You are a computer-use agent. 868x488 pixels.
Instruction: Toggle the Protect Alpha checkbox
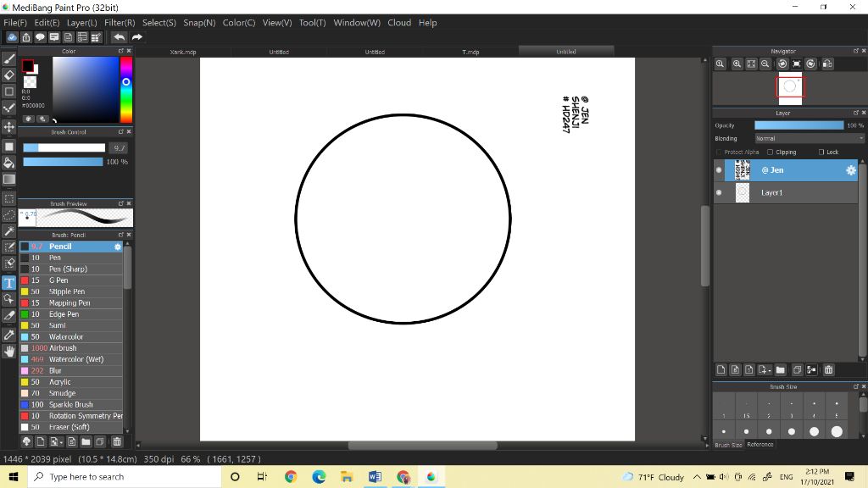(x=719, y=152)
